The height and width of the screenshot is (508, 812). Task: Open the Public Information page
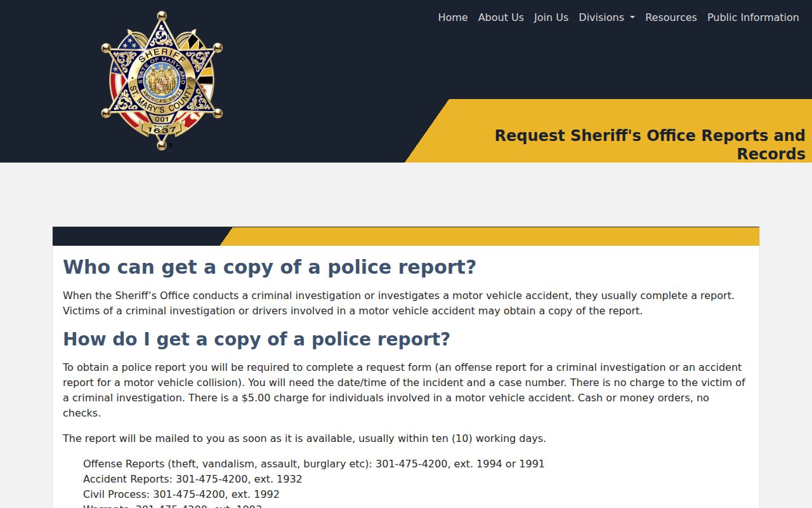[753, 18]
